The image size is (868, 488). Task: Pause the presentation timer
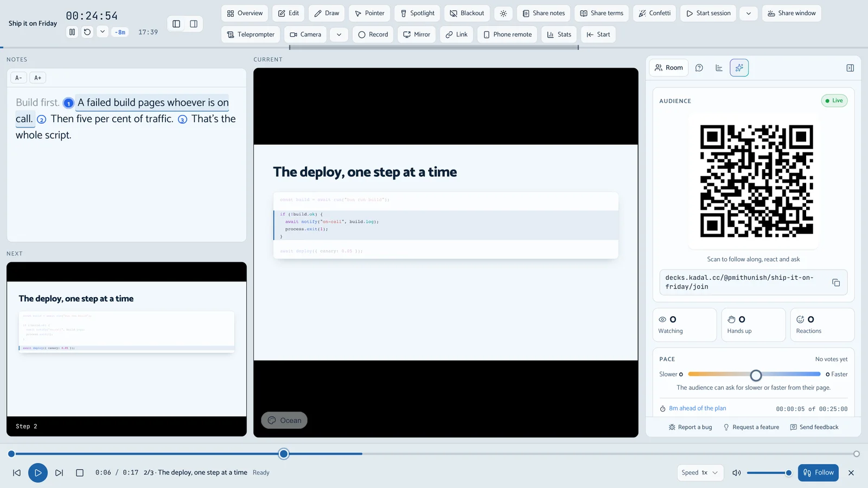[72, 32]
